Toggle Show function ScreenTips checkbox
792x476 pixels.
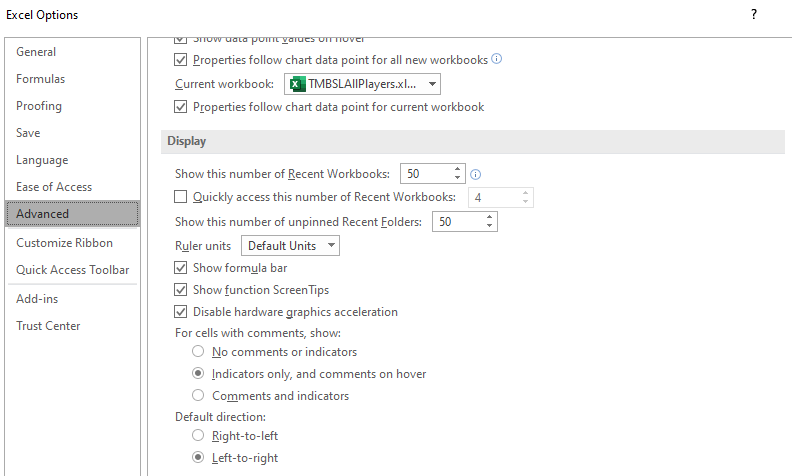[180, 290]
